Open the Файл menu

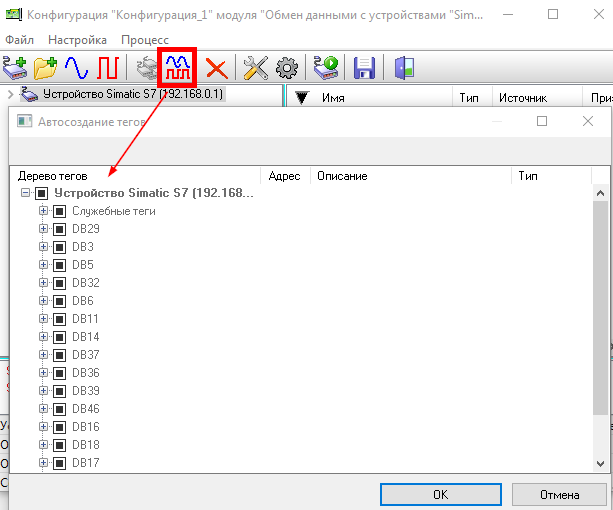pyautogui.click(x=20, y=40)
